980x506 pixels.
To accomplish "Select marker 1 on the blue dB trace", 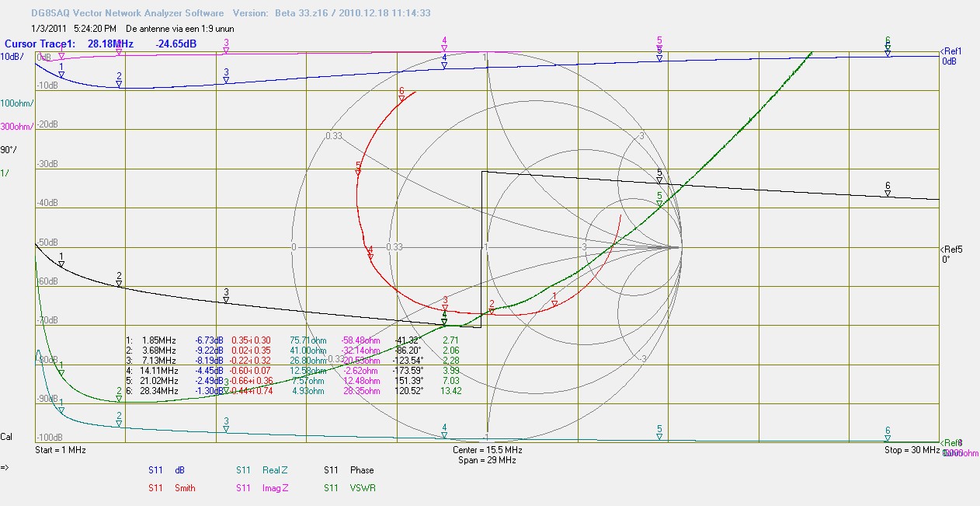I will click(x=61, y=72).
